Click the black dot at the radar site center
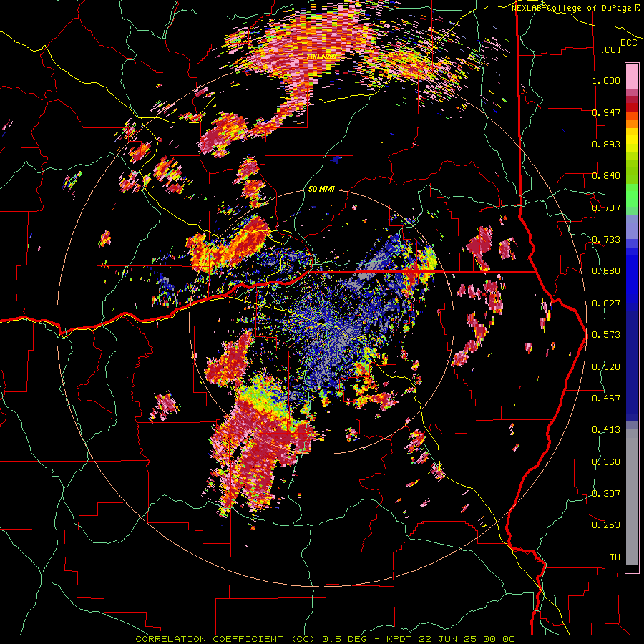Screen dimensions: 644x644 tap(321, 321)
